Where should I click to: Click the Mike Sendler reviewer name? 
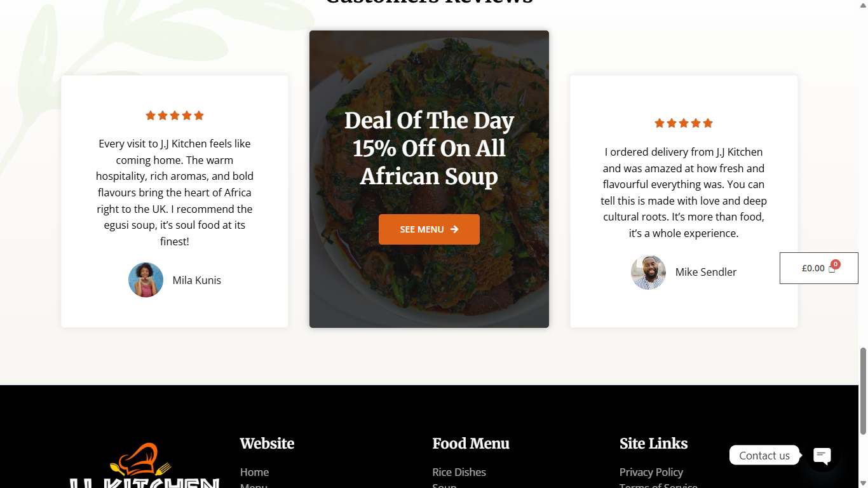coord(705,272)
